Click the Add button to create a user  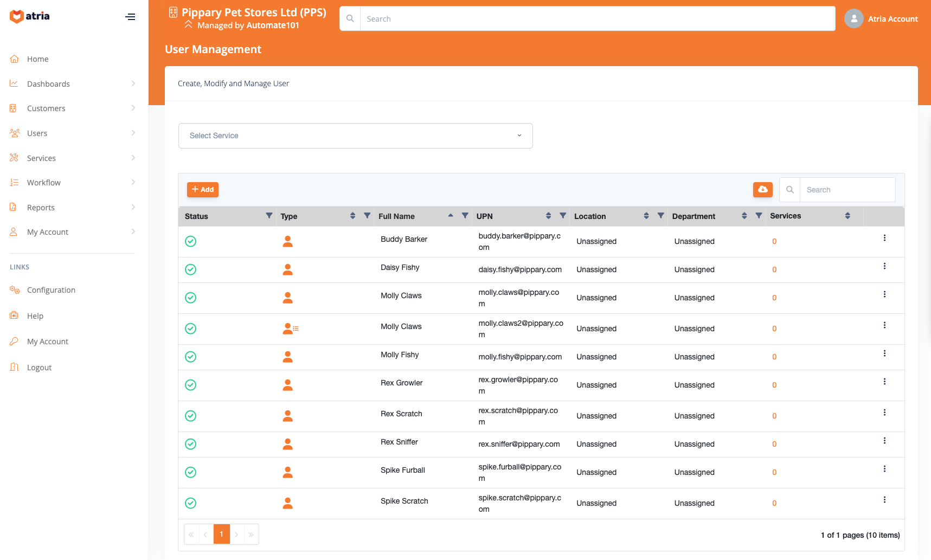tap(202, 189)
